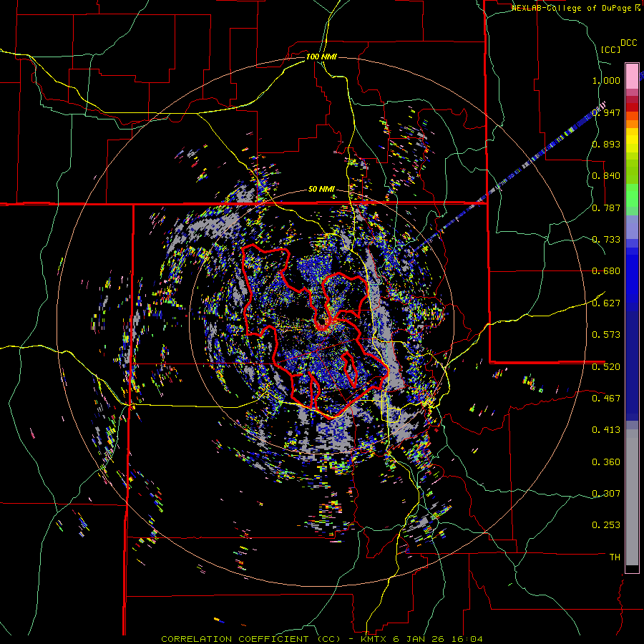Select the 0.947 scale value

tap(606, 112)
